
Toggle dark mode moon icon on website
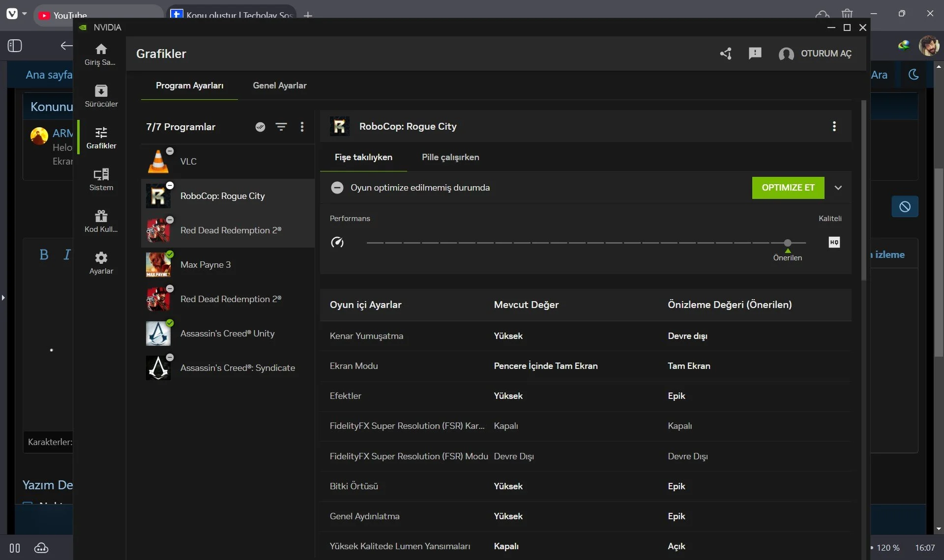coord(914,75)
